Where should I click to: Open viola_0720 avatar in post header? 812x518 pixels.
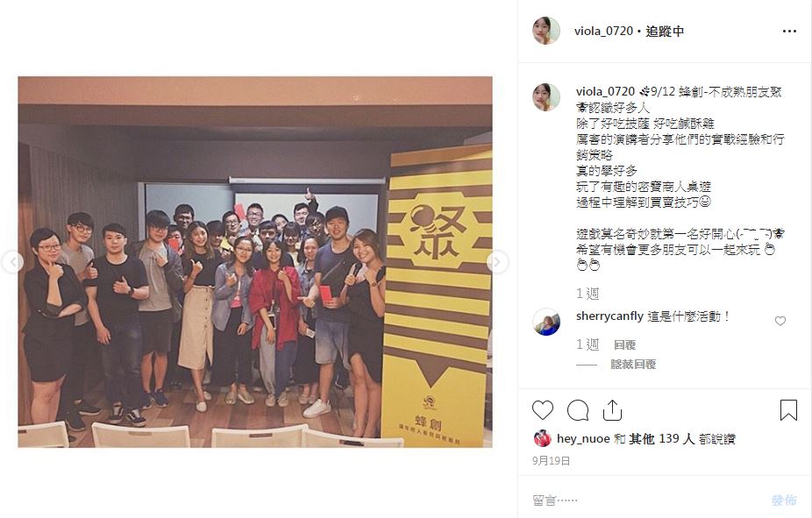(546, 31)
